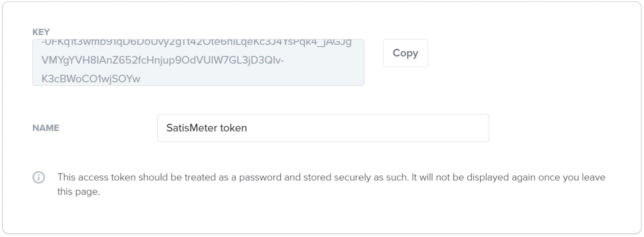644x237 pixels.
Task: Click the word password in the warning text
Action: tap(260, 177)
